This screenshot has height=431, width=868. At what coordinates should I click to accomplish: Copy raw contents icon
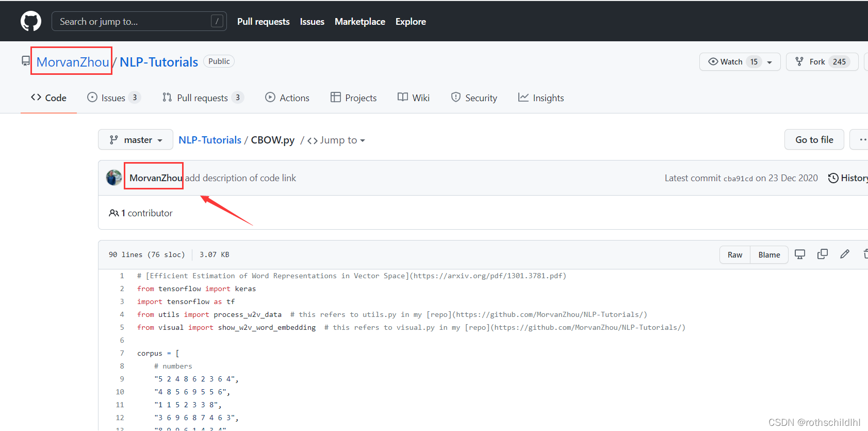[823, 254]
